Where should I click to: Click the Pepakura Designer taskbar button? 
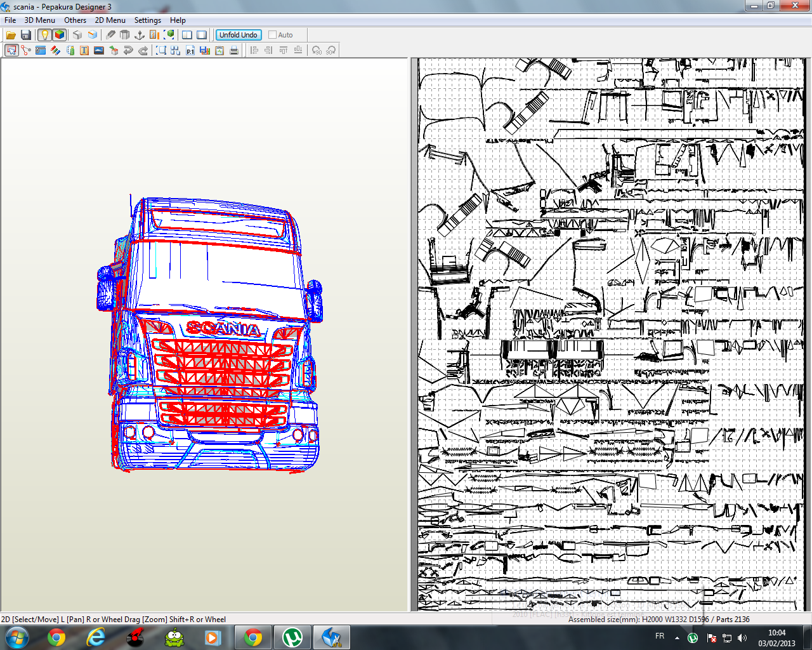pos(332,637)
